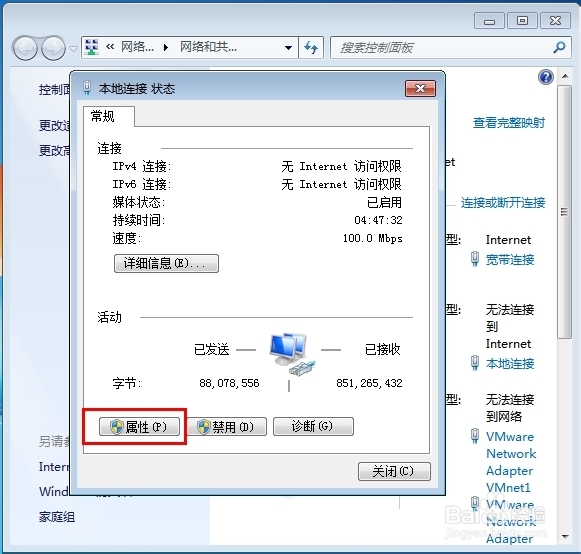581x554 pixels.
Task: Close the dialog with 关闭(C) button
Action: [394, 471]
